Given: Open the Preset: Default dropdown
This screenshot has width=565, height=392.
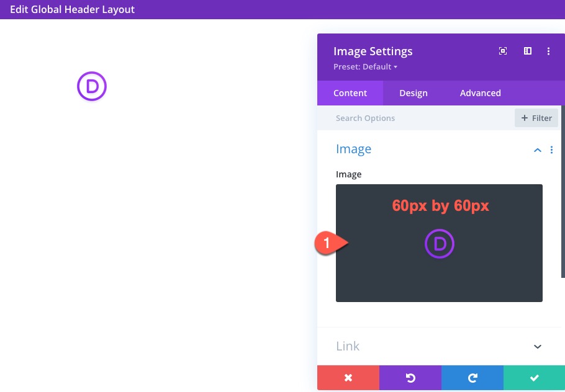Looking at the screenshot, I should click(x=365, y=66).
